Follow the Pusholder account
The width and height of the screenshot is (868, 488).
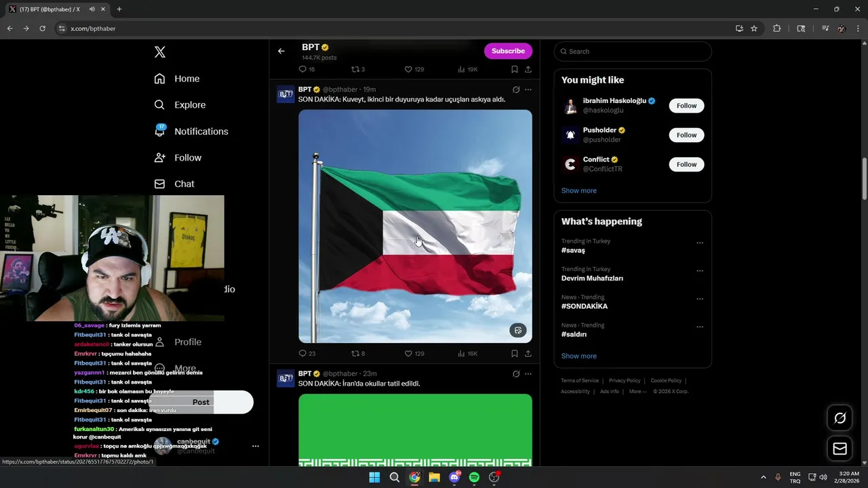[x=686, y=135]
